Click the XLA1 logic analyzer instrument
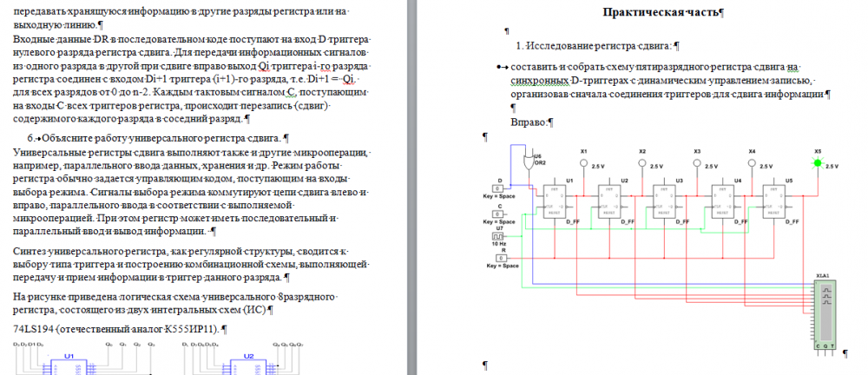 825,314
